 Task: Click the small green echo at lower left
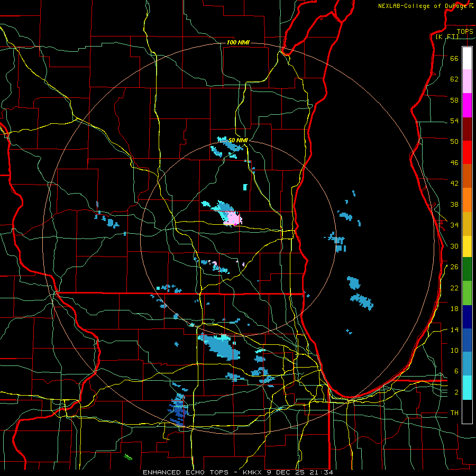[x=129, y=457]
